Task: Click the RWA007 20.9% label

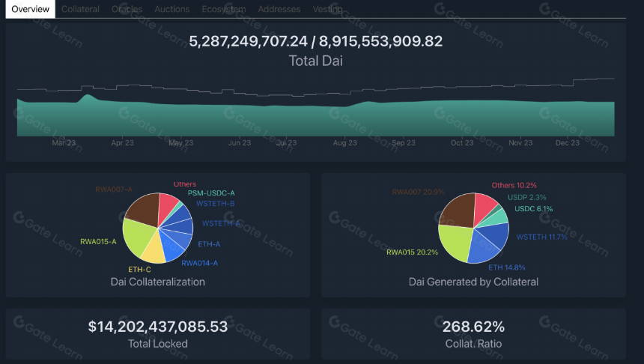Action: (x=418, y=192)
